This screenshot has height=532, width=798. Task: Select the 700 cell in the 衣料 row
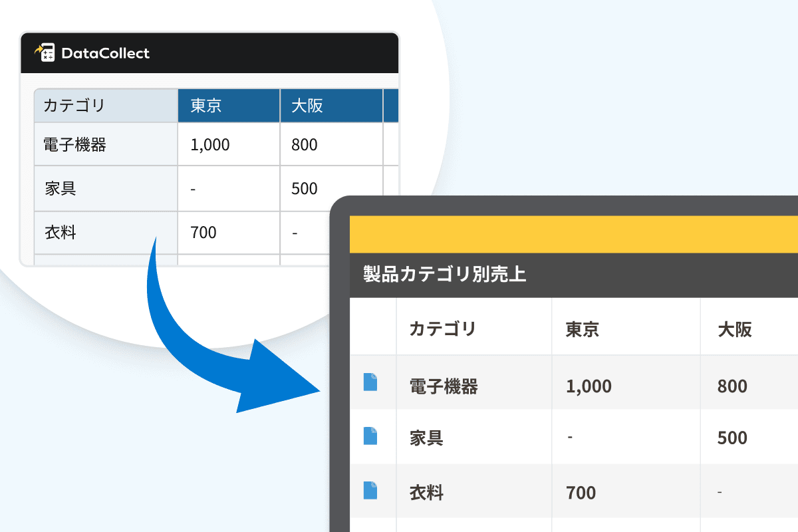coord(203,233)
